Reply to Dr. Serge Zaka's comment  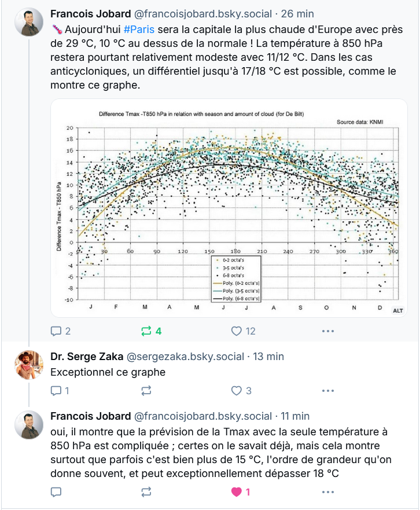coord(60,391)
